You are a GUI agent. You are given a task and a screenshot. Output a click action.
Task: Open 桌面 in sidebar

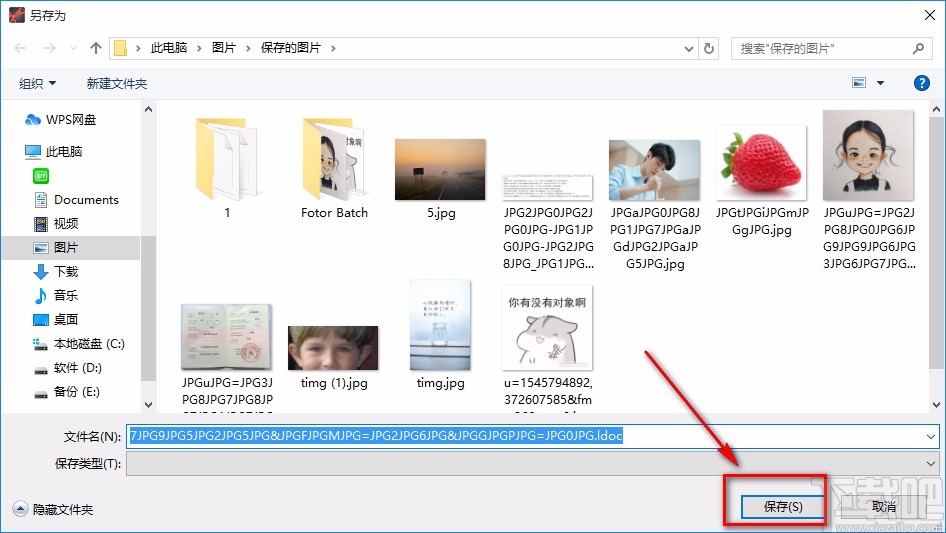(x=56, y=319)
